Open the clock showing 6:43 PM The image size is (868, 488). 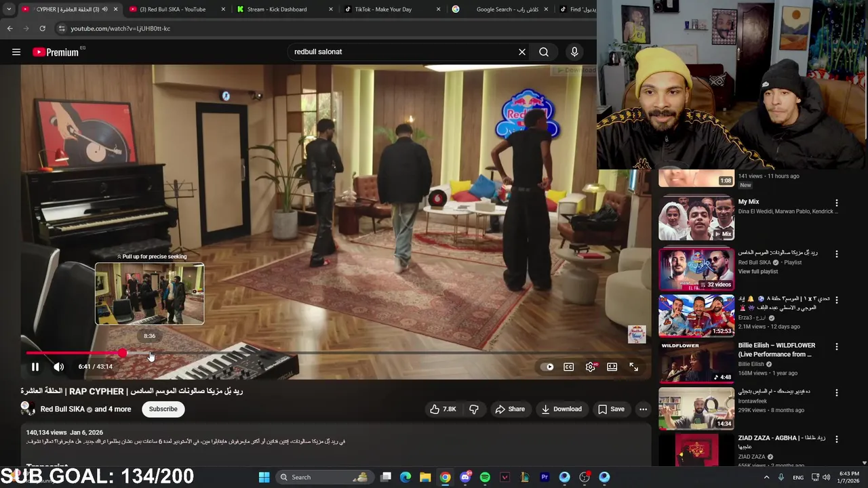point(849,477)
